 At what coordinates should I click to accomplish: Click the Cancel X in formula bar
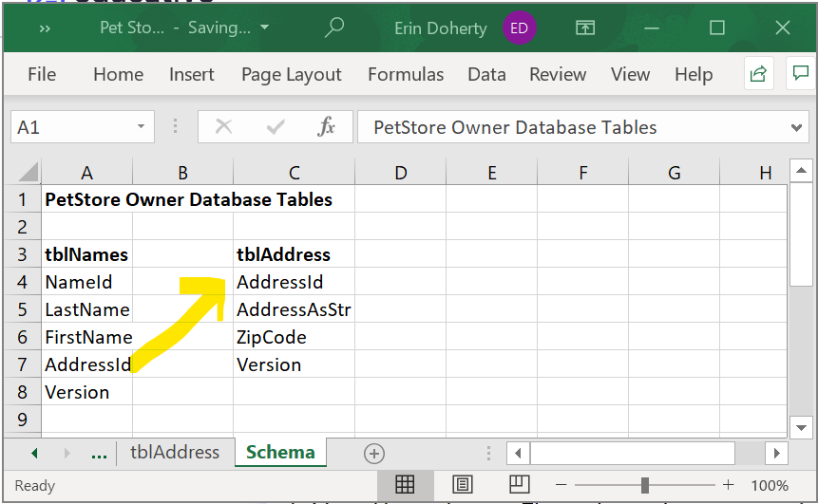pyautogui.click(x=224, y=126)
